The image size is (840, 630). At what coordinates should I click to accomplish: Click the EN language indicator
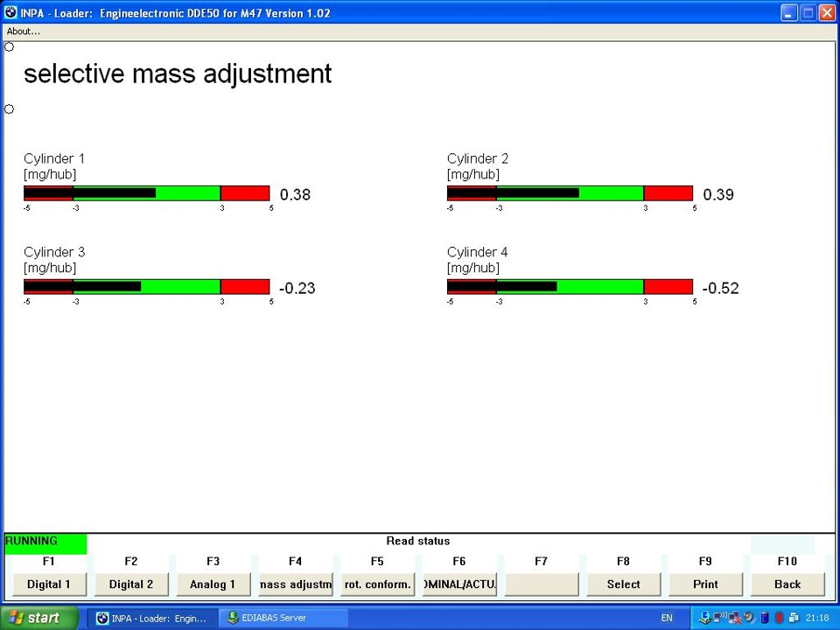667,619
